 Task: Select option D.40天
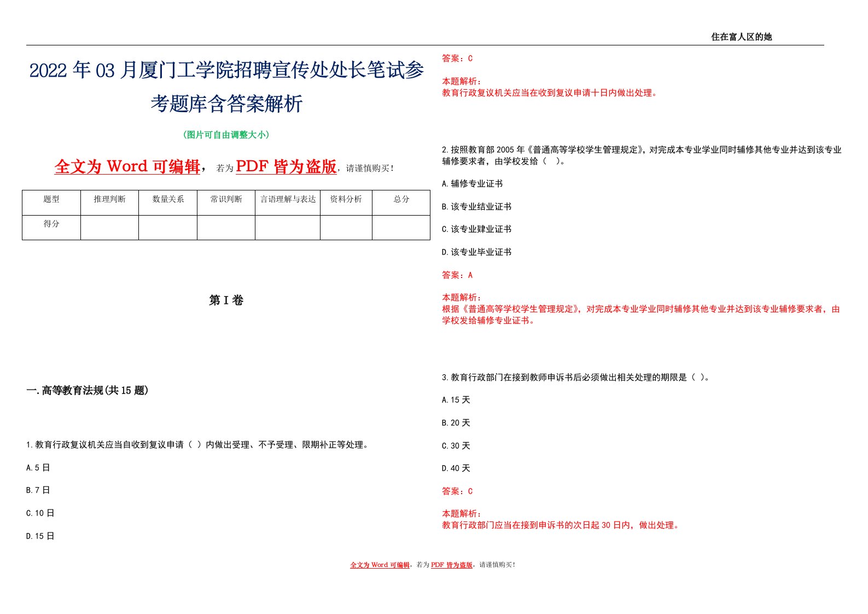click(456, 468)
